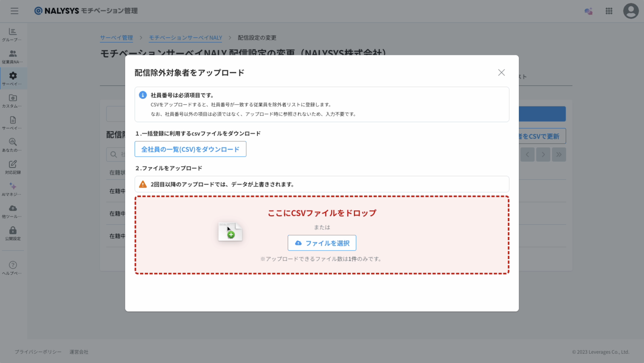Open the chat bubbles icon in header
Viewport: 644px width, 363px height.
coord(588,11)
